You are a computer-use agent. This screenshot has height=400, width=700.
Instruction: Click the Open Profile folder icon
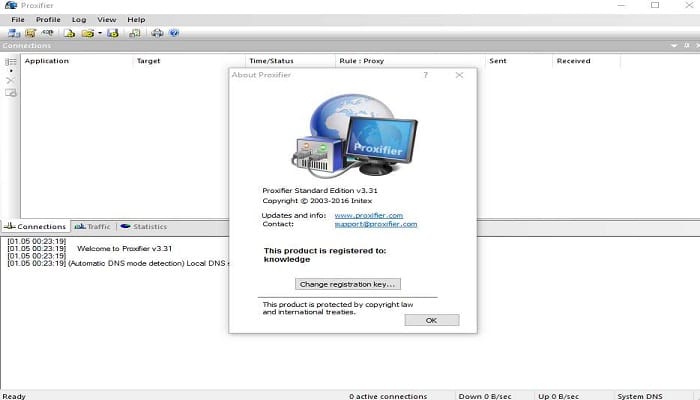coord(88,33)
